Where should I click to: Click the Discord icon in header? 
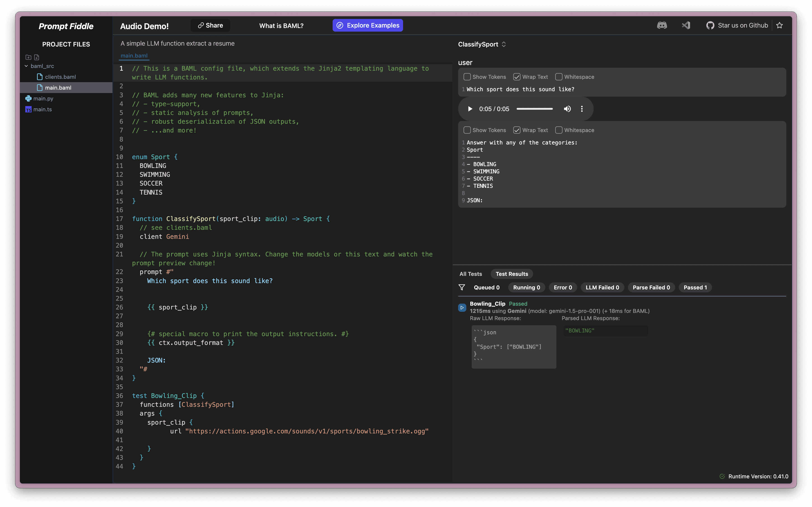(662, 26)
